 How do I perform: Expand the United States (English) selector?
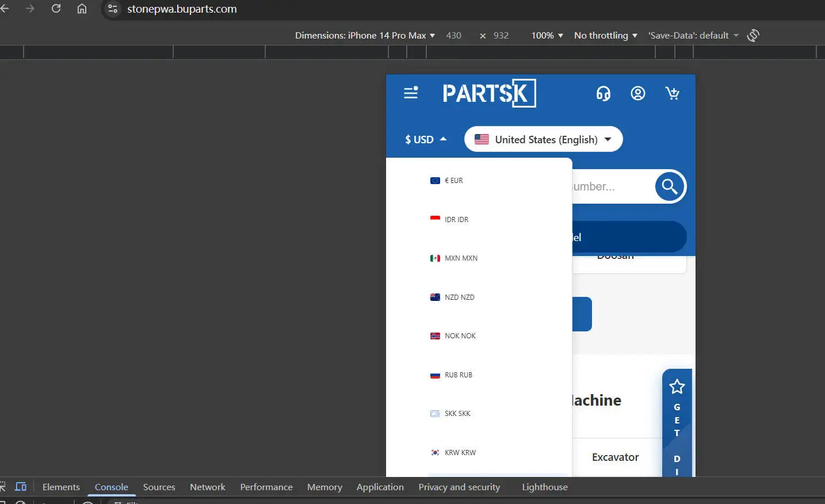(x=543, y=139)
